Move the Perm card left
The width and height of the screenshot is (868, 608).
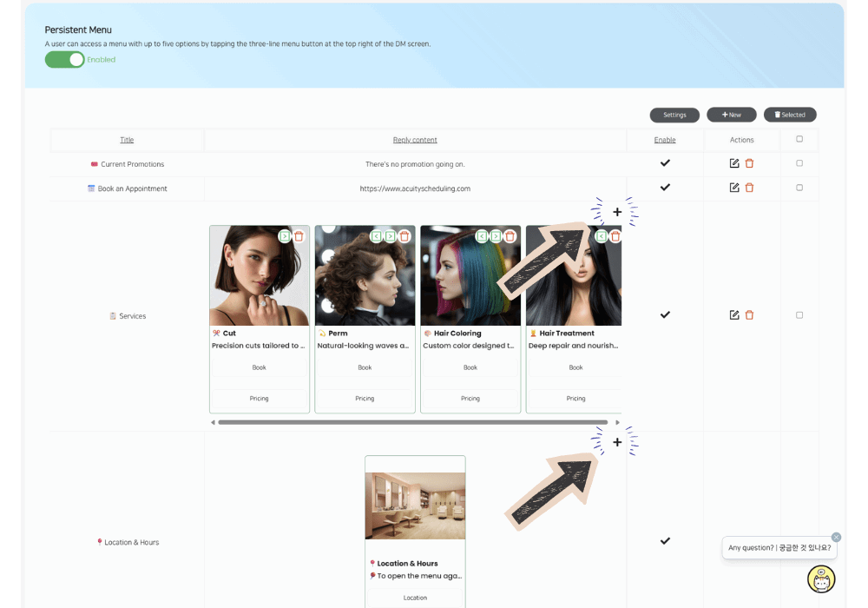377,236
